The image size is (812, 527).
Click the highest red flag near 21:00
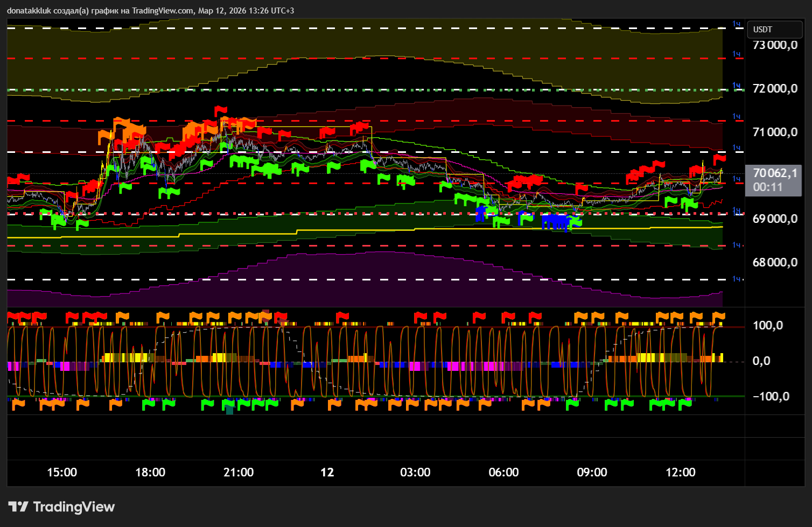tap(220, 111)
